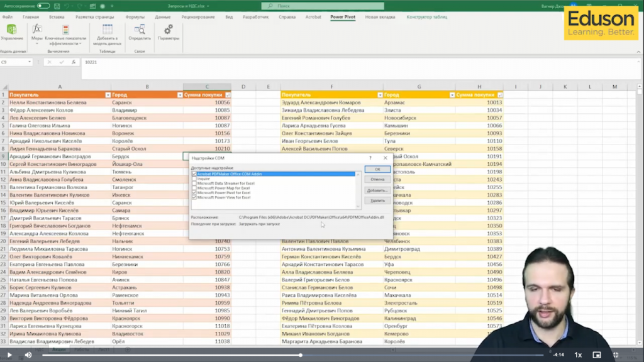Switch to the Главная tab
Image resolution: width=644 pixels, height=362 pixels.
31,17
